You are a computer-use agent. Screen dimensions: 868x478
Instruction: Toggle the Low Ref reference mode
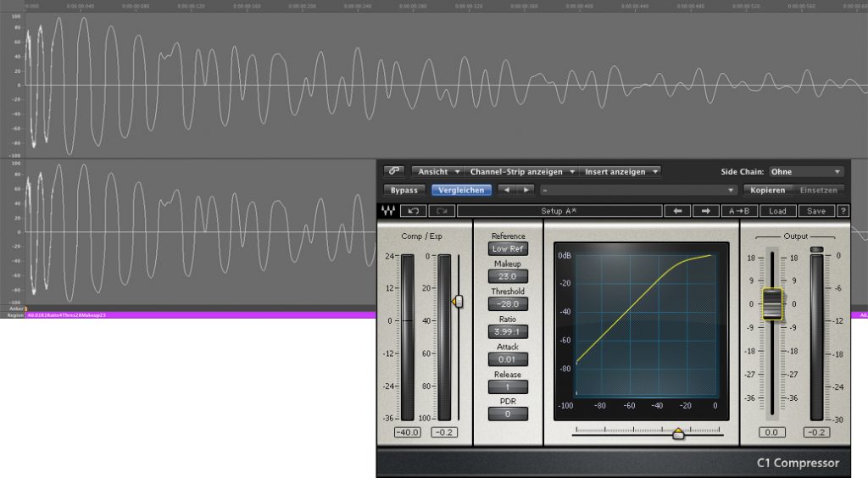click(x=508, y=249)
